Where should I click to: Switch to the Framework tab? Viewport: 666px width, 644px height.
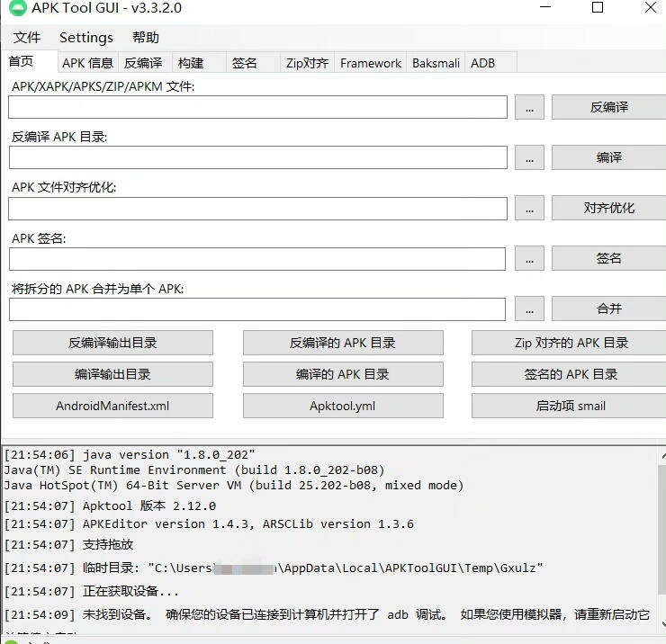(x=371, y=63)
